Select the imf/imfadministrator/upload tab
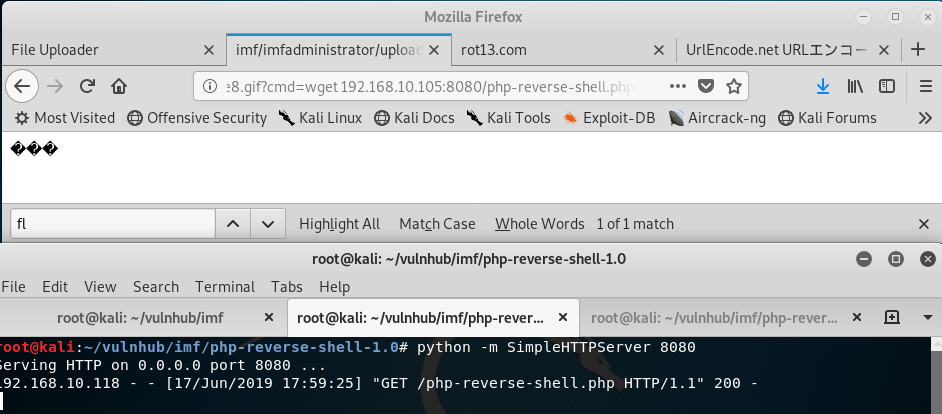The width and height of the screenshot is (942, 414). 338,50
